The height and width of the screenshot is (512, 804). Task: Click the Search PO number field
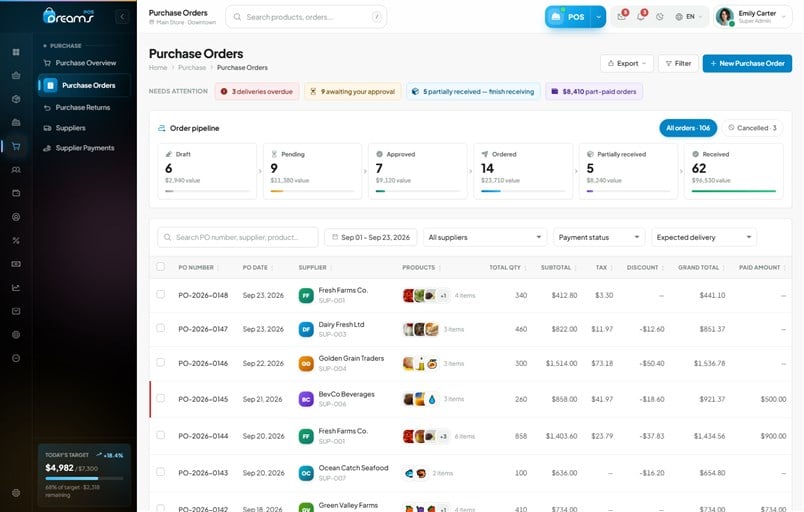coord(237,237)
